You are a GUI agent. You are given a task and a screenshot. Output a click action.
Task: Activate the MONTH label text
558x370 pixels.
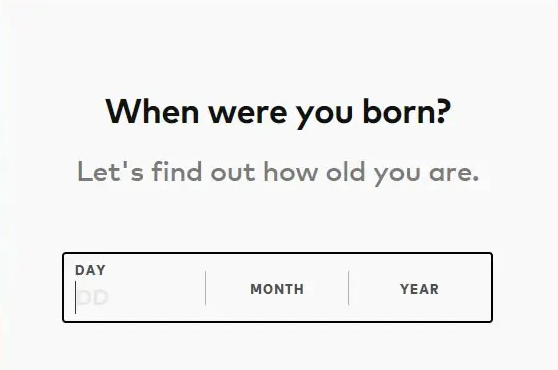277,289
